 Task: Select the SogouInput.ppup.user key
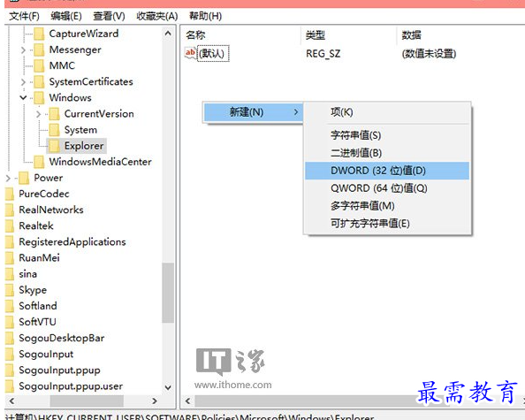(71, 386)
